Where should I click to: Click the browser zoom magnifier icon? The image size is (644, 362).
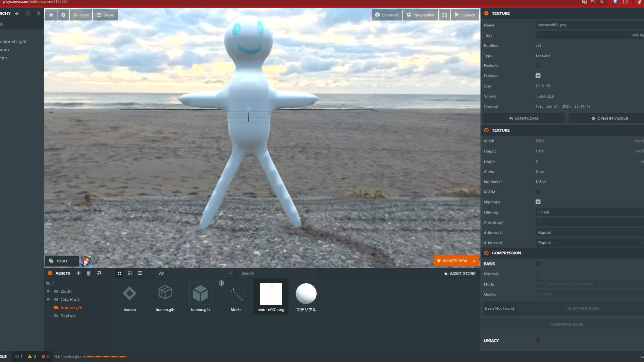click(x=593, y=2)
